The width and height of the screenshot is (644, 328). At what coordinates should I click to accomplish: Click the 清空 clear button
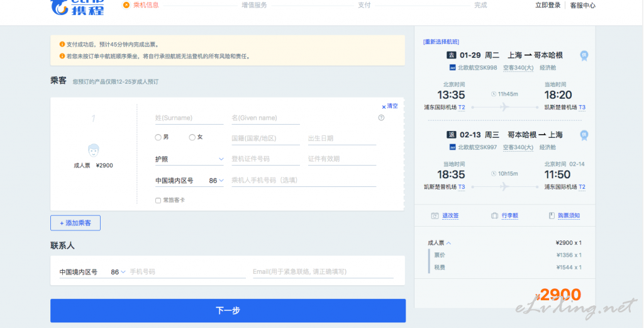click(390, 106)
